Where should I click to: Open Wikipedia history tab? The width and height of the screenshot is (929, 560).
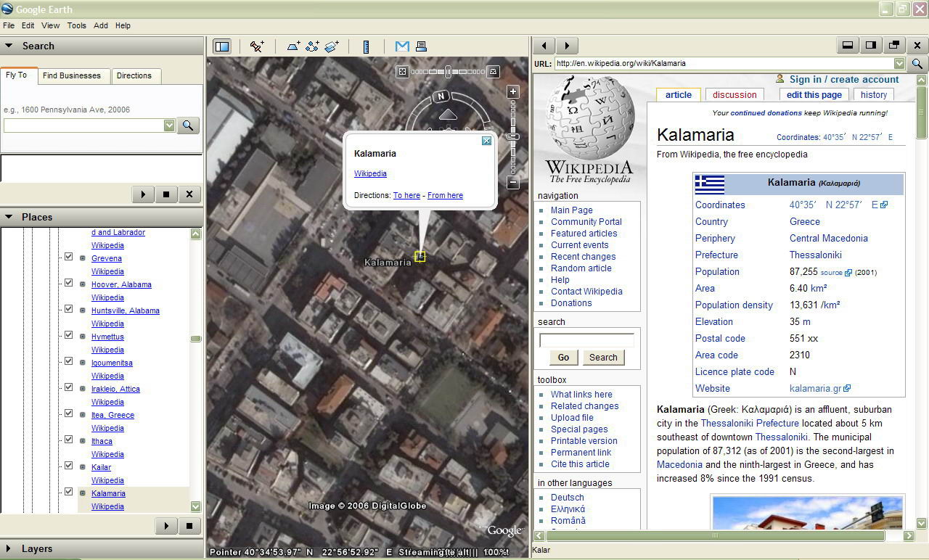coord(874,95)
